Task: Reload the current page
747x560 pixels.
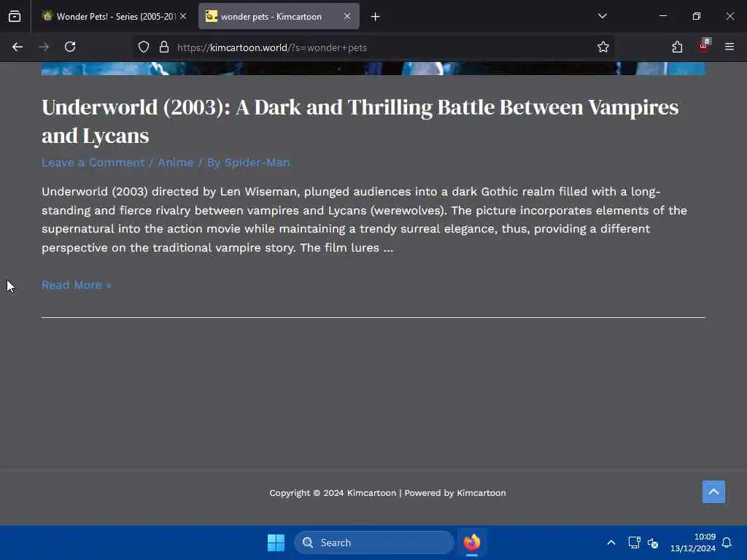Action: [70, 47]
